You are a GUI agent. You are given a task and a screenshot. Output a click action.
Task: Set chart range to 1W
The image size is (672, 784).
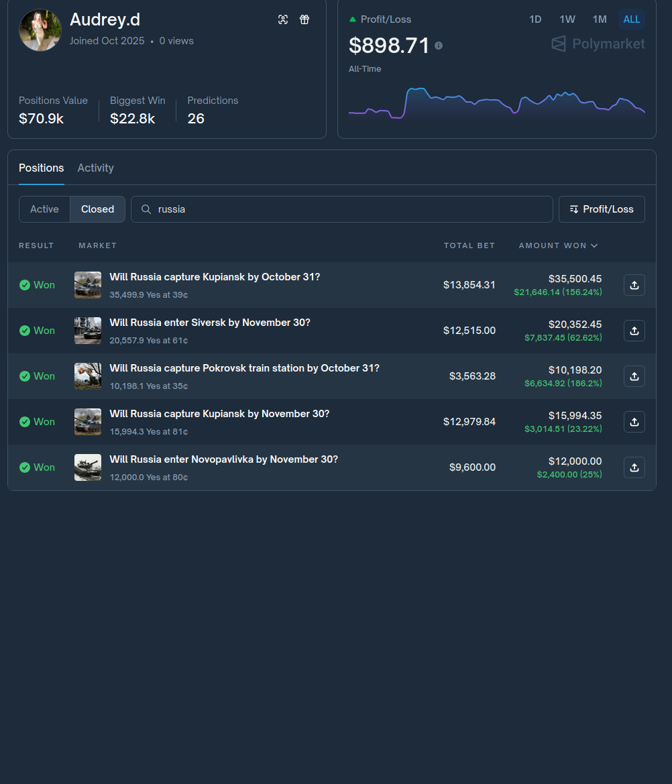567,19
